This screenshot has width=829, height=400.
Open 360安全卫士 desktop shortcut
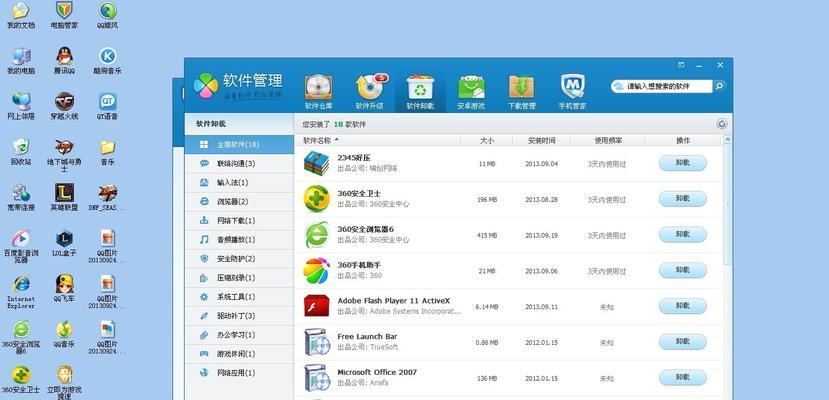point(21,379)
